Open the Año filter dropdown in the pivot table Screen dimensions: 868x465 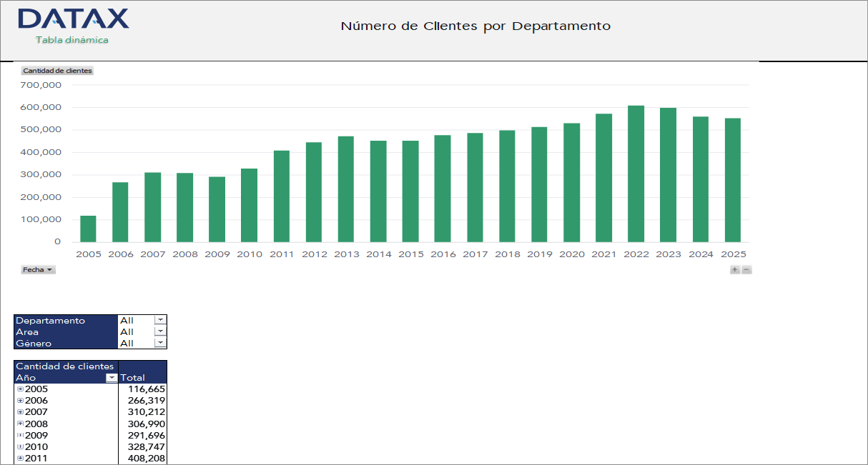[x=112, y=378]
